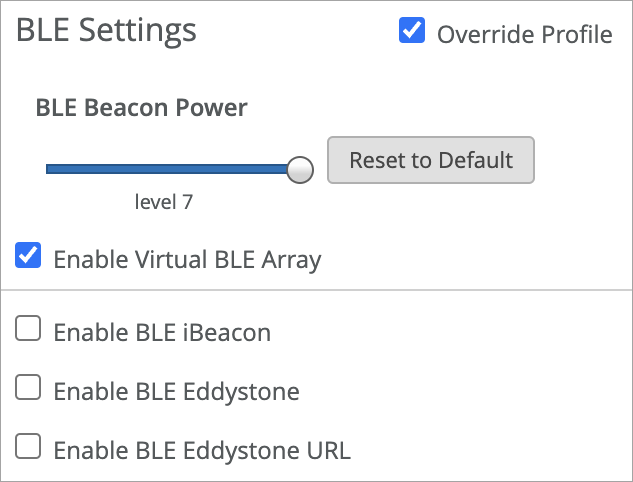The width and height of the screenshot is (633, 482).
Task: Tick the Enable BLE Eddystone checkbox
Action: tap(29, 387)
